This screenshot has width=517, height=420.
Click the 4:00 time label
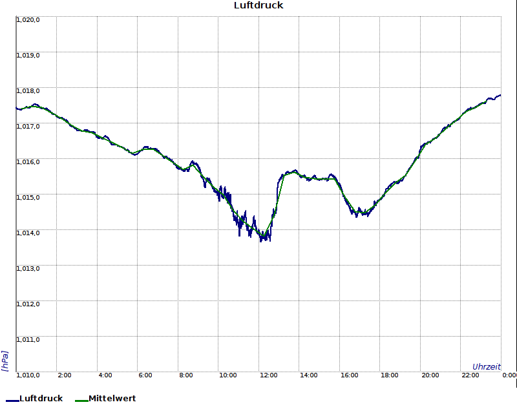click(105, 375)
